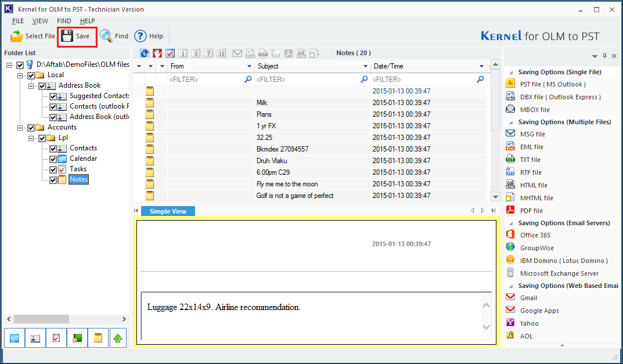
Task: Collapse Saving Options (Multiple Files) section
Action: (x=511, y=122)
